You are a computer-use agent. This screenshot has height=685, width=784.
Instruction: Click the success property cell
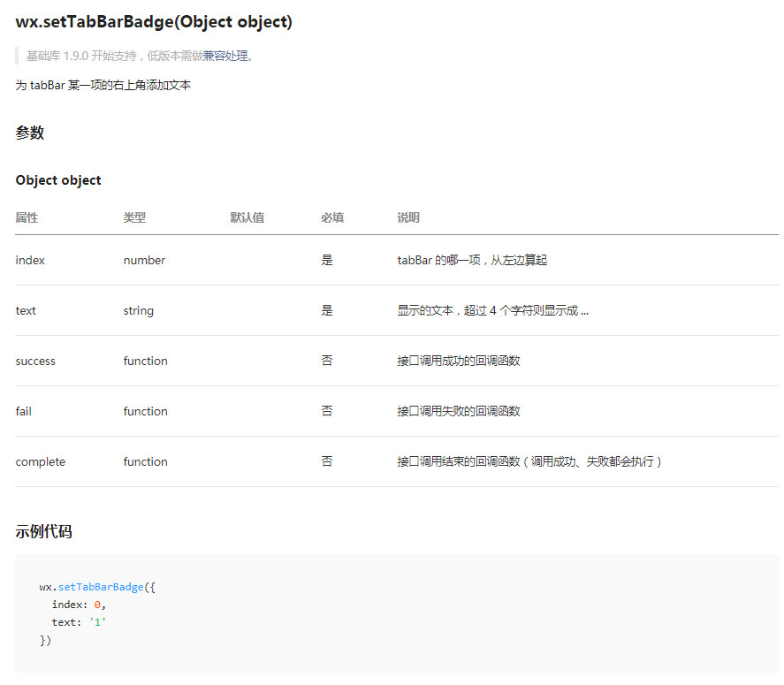35,361
